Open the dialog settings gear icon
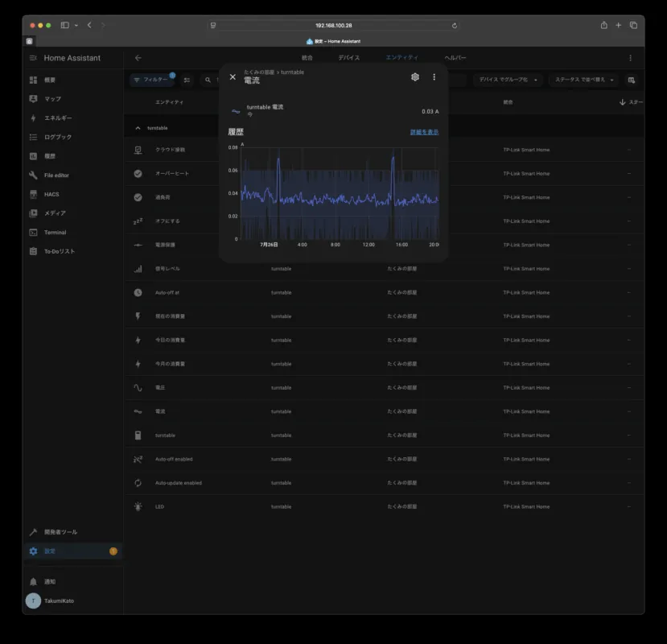This screenshot has width=667, height=644. [x=415, y=77]
